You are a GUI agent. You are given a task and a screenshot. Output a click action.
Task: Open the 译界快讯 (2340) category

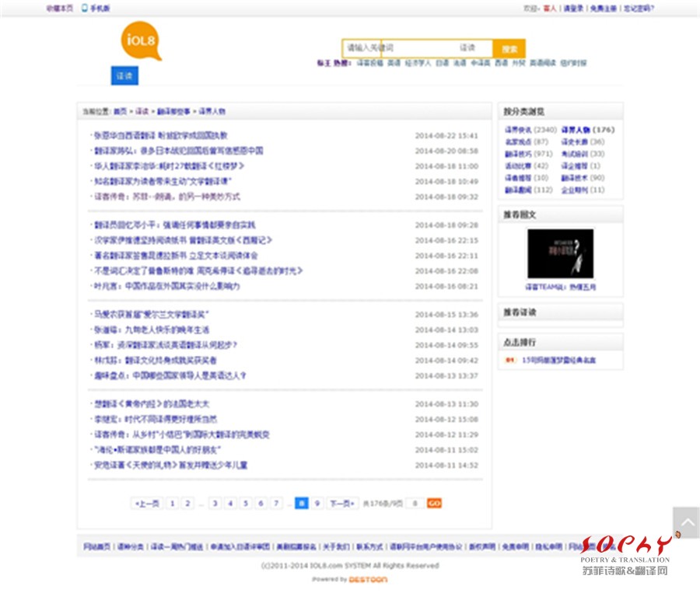click(530, 130)
